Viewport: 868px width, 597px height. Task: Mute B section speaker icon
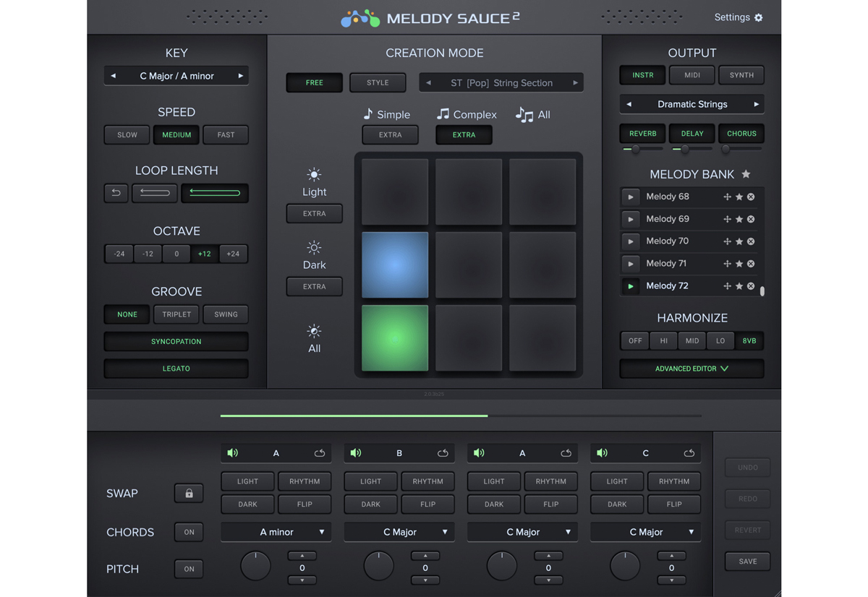[356, 453]
